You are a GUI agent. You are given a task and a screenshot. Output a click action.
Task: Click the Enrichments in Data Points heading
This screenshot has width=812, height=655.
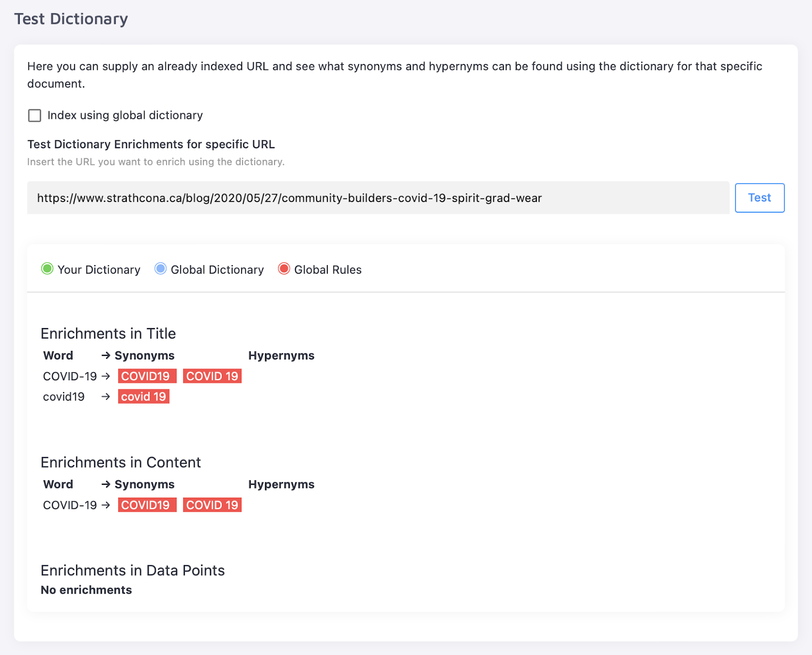point(132,571)
